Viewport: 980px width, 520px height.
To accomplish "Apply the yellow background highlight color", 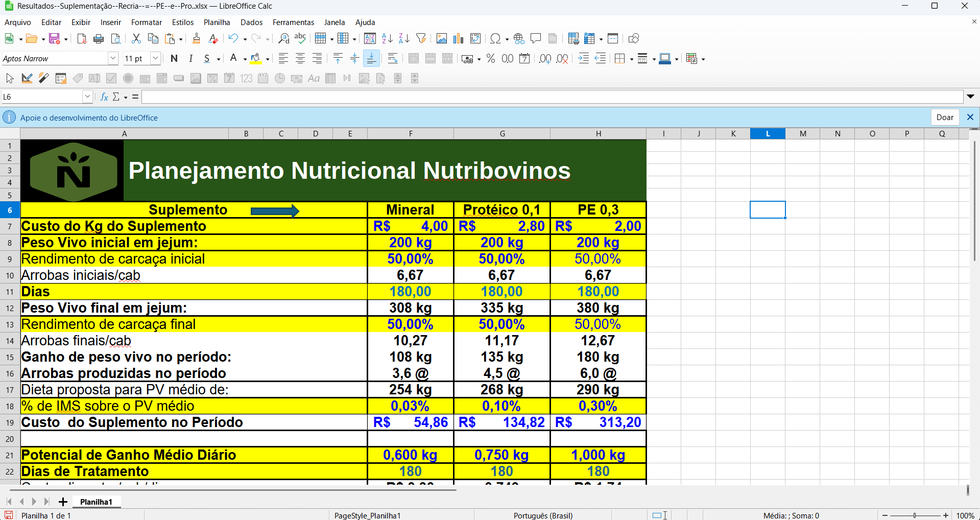I will point(256,59).
